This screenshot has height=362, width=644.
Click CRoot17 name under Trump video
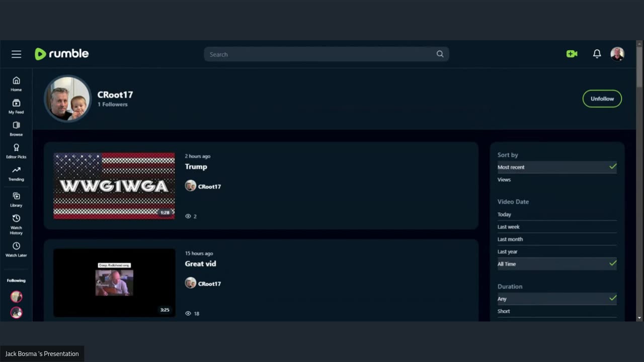pyautogui.click(x=209, y=187)
